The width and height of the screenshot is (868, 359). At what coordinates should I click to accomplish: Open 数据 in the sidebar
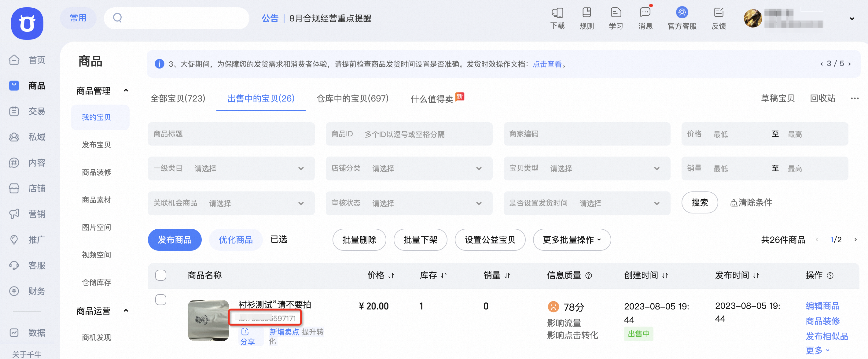(x=27, y=333)
